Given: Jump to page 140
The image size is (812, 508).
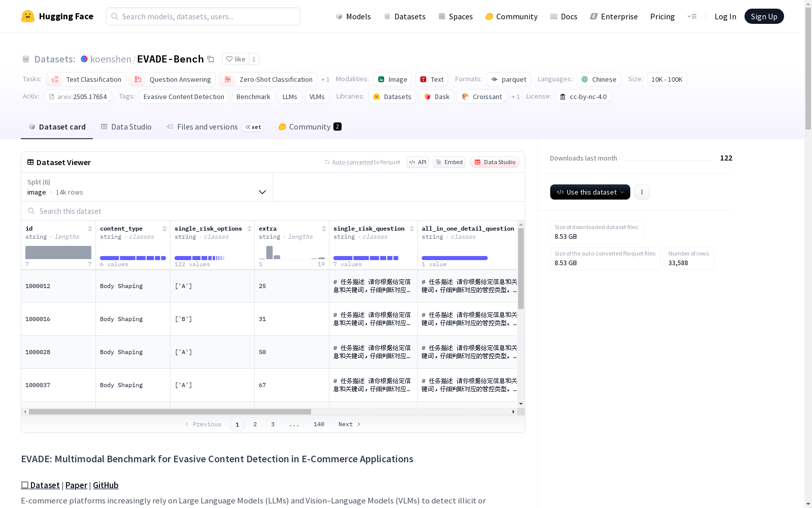Looking at the screenshot, I should coord(319,424).
